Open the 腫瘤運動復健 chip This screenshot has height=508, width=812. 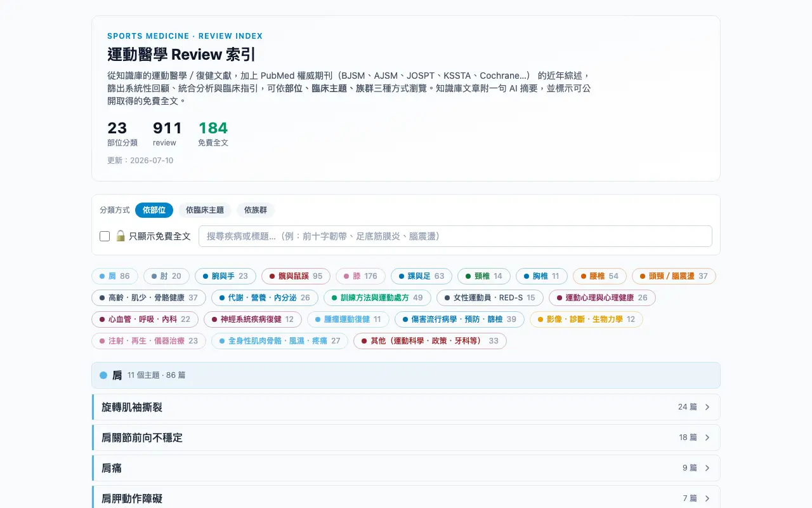(348, 319)
